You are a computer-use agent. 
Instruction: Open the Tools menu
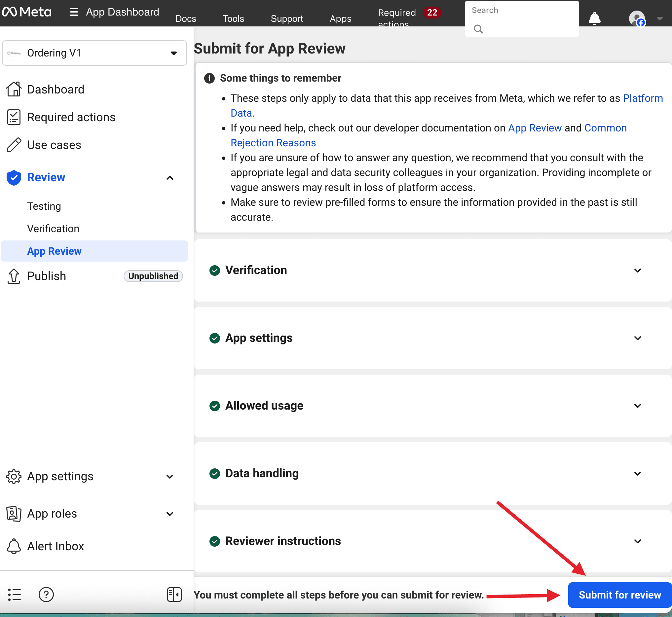[234, 19]
